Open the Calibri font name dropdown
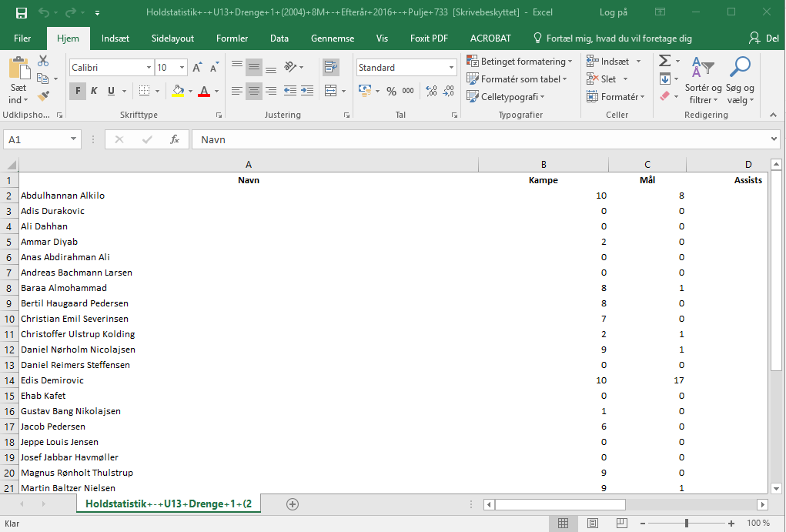786x532 pixels. (x=149, y=68)
